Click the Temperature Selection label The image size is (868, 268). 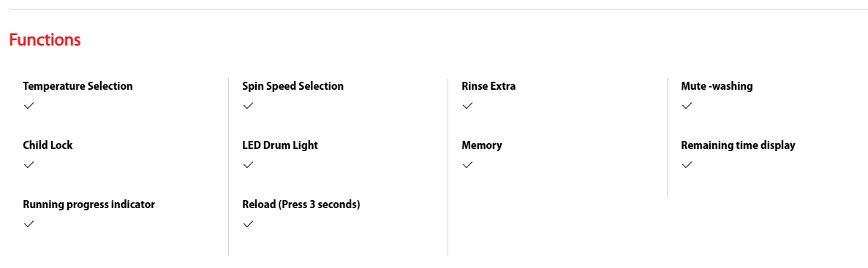78,86
